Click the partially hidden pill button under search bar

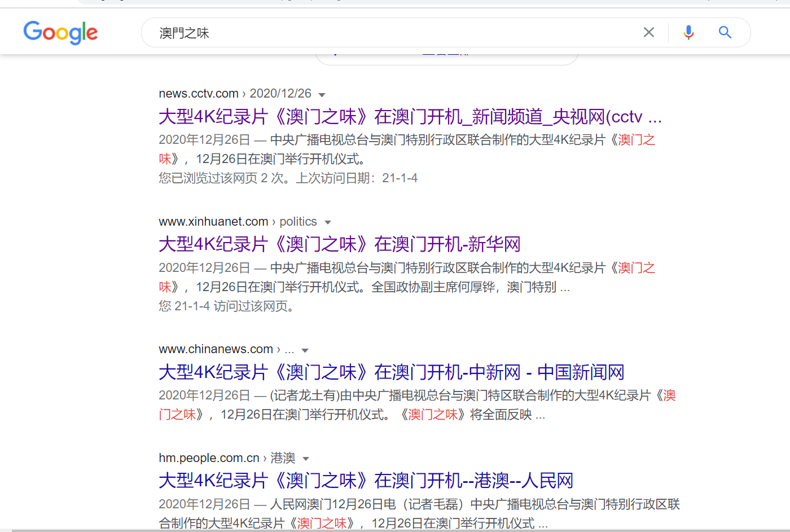click(x=446, y=58)
